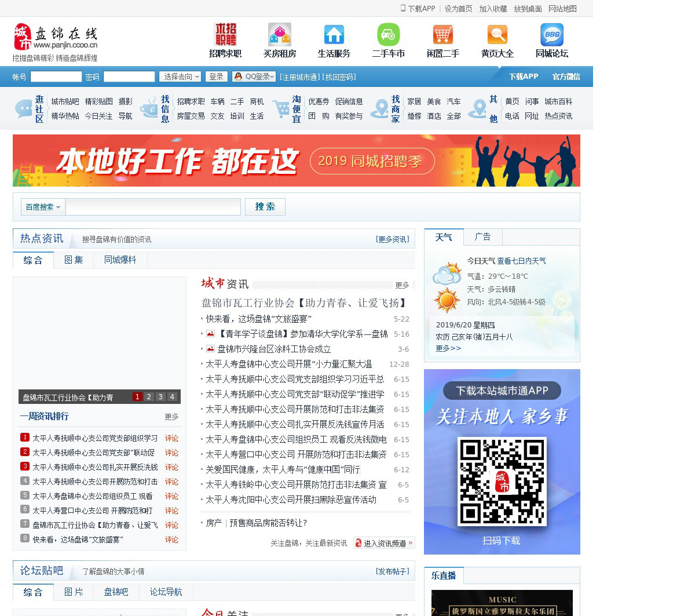Click the 2019 同城招聘季 banner
This screenshot has width=695, height=616.
pyautogui.click(x=296, y=161)
